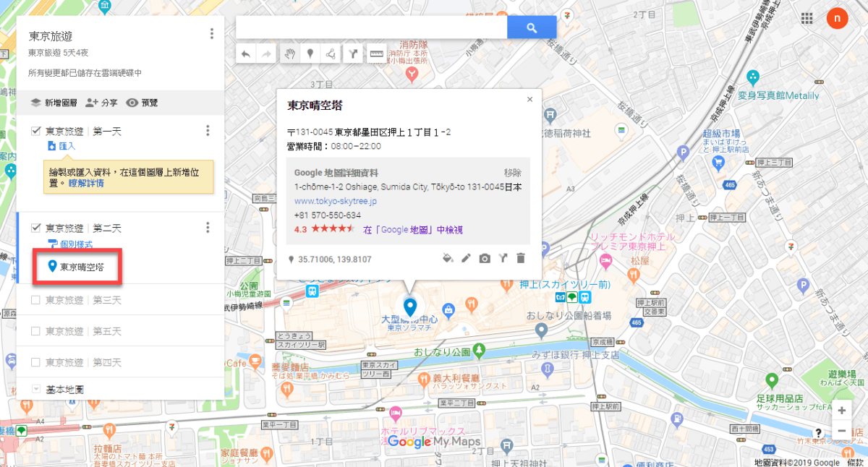The width and height of the screenshot is (868, 467).
Task: Click the camera add photo icon
Action: [485, 258]
